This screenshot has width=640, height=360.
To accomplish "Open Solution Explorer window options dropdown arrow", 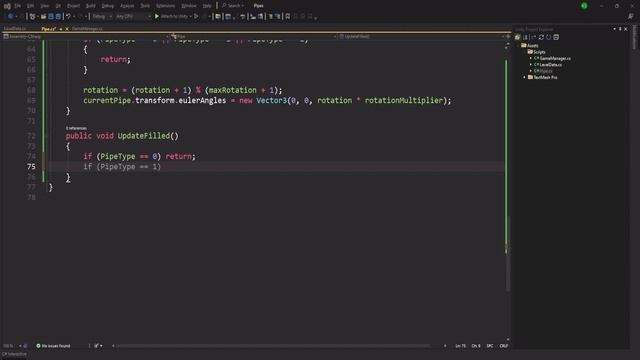I will click(614, 29).
